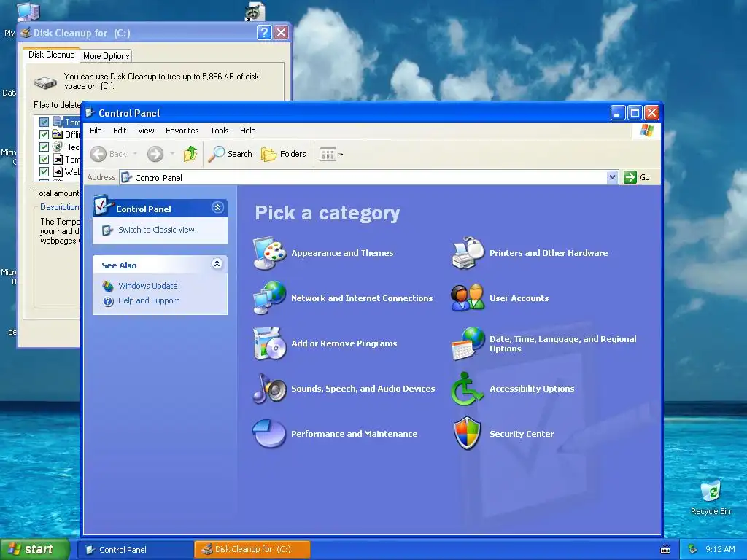This screenshot has height=560, width=747.
Task: Click the Help and Support link
Action: 149,300
